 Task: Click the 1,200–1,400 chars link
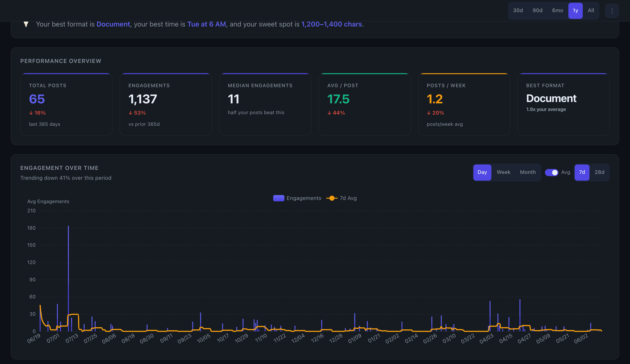coord(331,24)
